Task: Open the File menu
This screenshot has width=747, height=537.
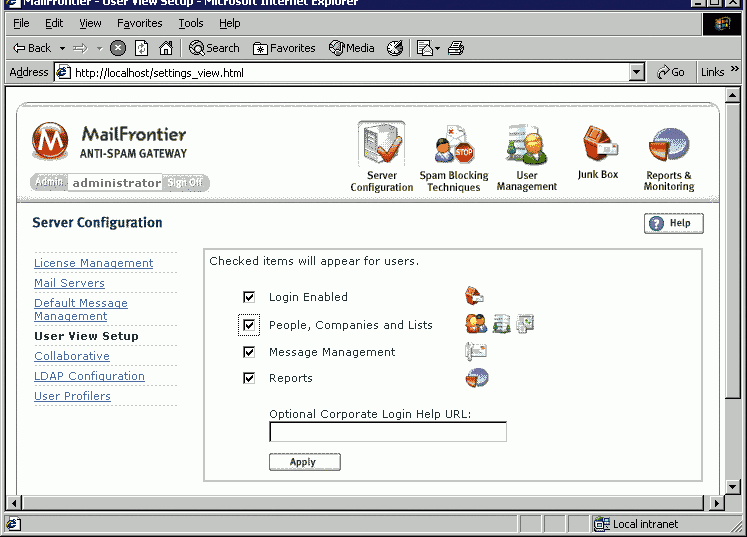Action: pyautogui.click(x=21, y=23)
